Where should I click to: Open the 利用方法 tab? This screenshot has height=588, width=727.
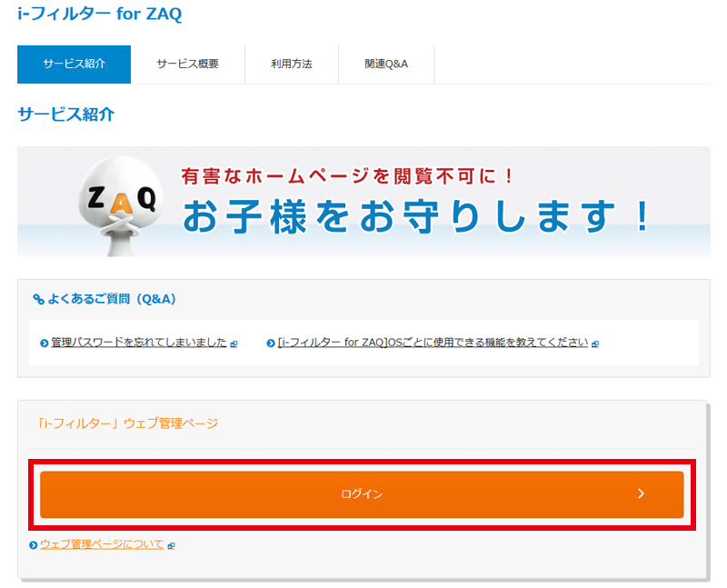pyautogui.click(x=292, y=65)
